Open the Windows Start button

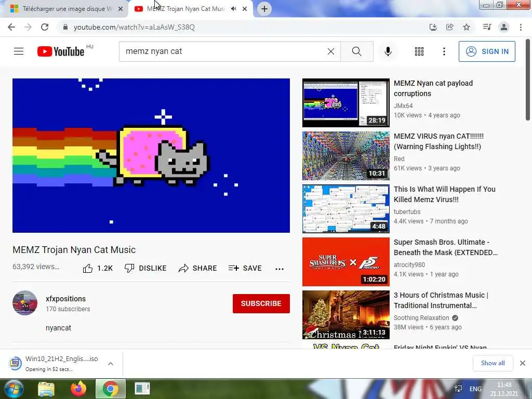(14, 389)
